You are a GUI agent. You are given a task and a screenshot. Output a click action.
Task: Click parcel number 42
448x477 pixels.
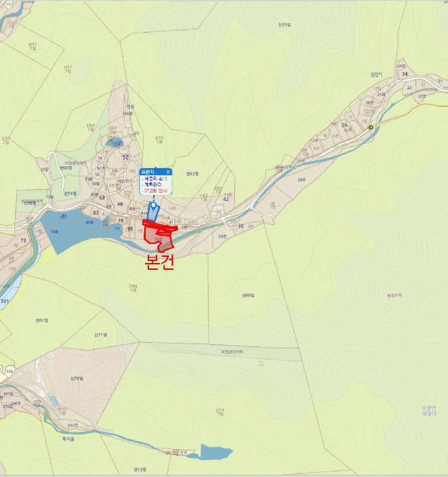click(226, 199)
